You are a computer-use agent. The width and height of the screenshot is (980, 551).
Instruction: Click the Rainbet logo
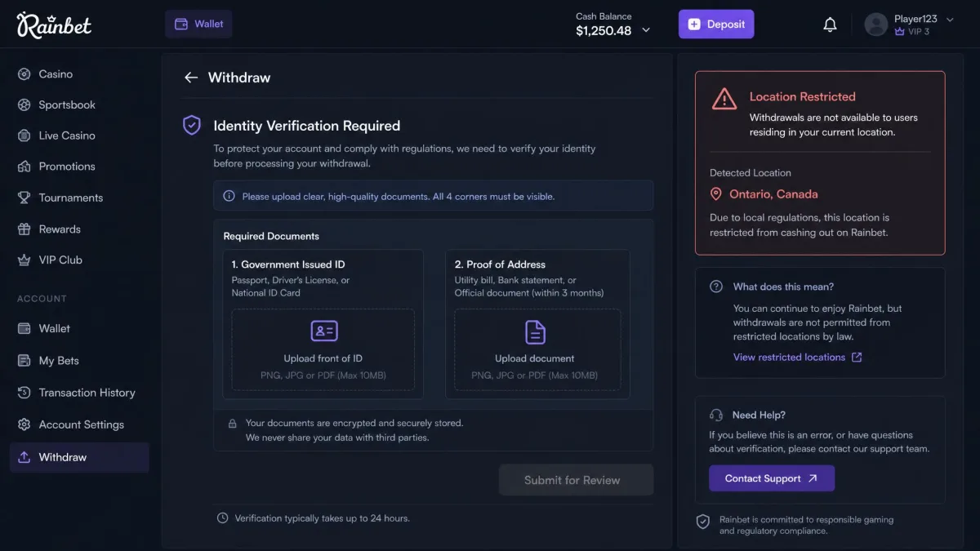click(54, 24)
